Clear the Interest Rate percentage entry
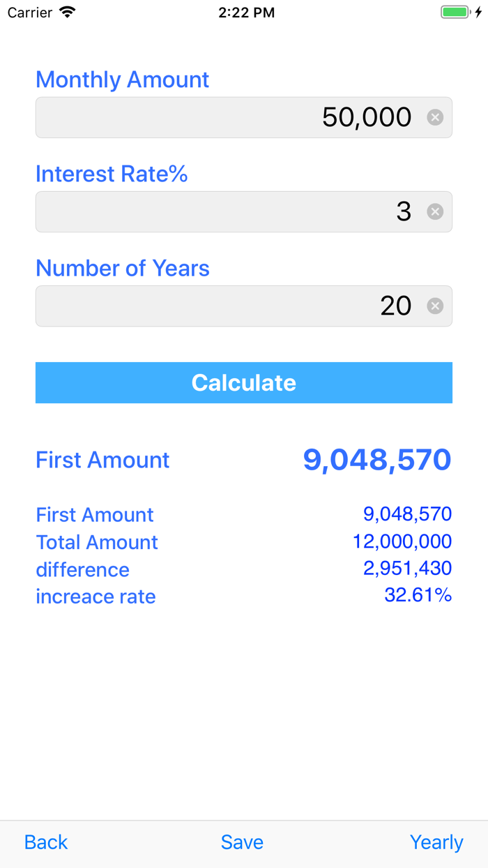 tap(434, 211)
